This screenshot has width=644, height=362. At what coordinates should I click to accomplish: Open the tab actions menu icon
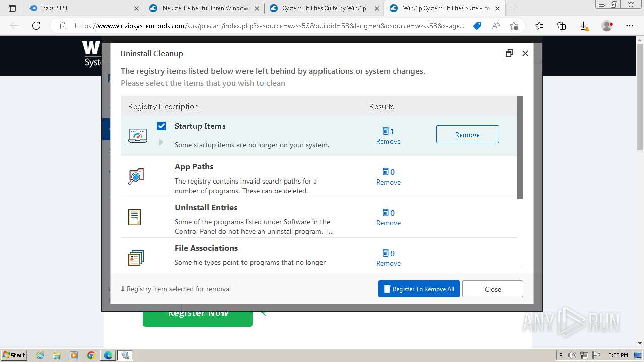(x=12, y=8)
